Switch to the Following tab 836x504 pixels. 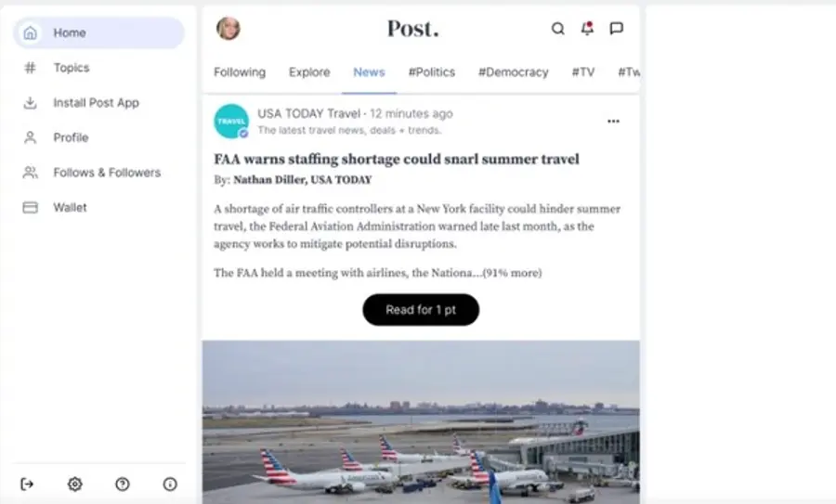pyautogui.click(x=240, y=72)
